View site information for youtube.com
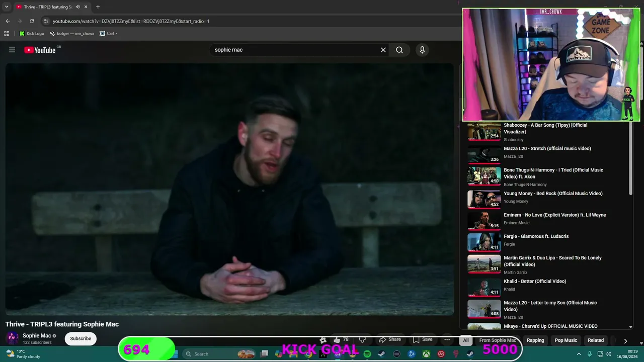Image resolution: width=644 pixels, height=362 pixels. tap(46, 21)
